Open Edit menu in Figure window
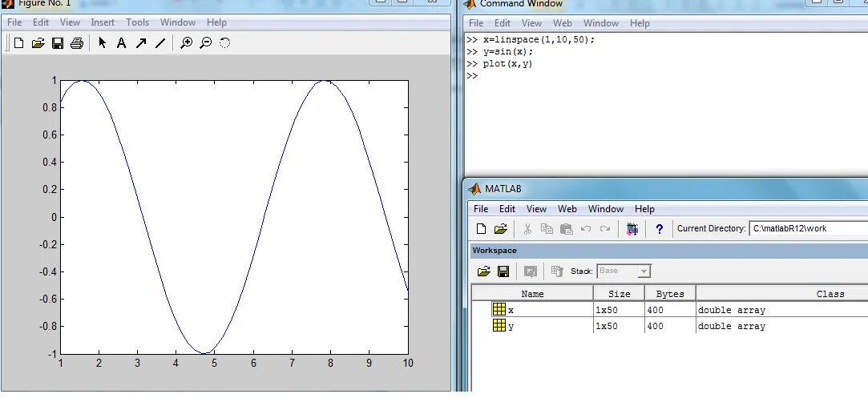Viewport: 868px width, 402px height. (x=40, y=22)
